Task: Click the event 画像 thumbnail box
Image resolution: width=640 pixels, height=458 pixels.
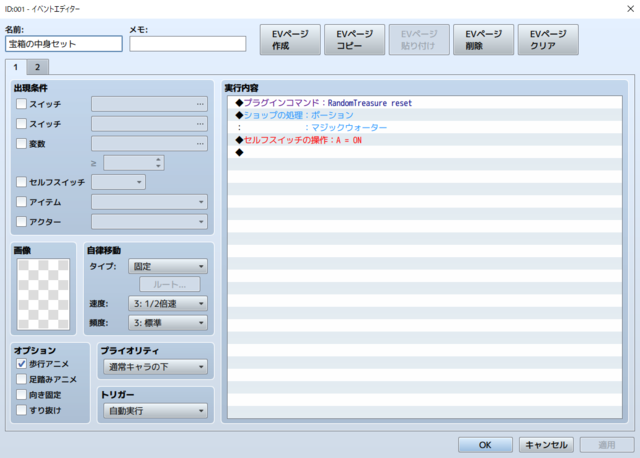Action: [x=43, y=294]
